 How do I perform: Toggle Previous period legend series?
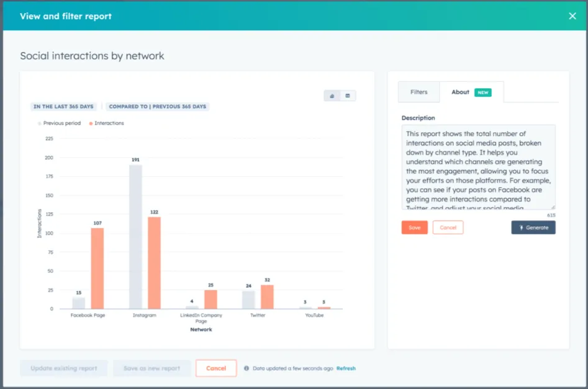click(59, 123)
